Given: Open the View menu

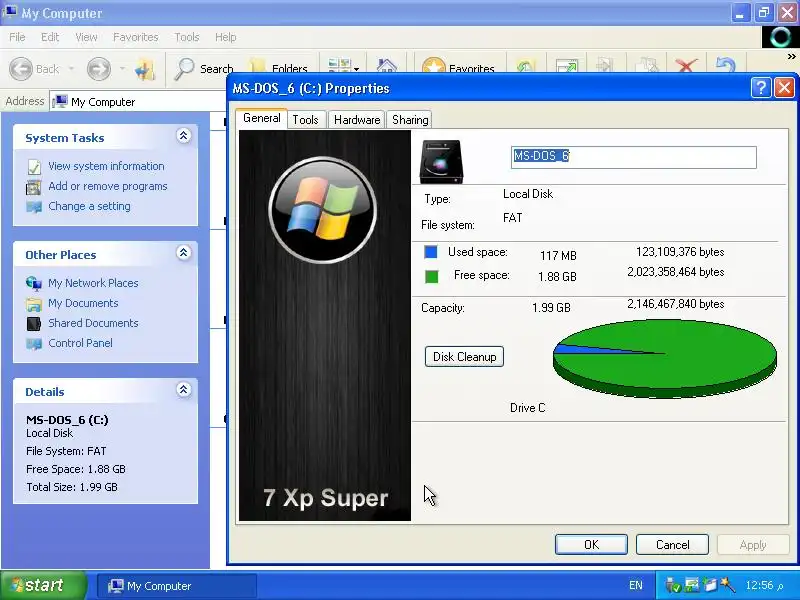Looking at the screenshot, I should (x=86, y=37).
